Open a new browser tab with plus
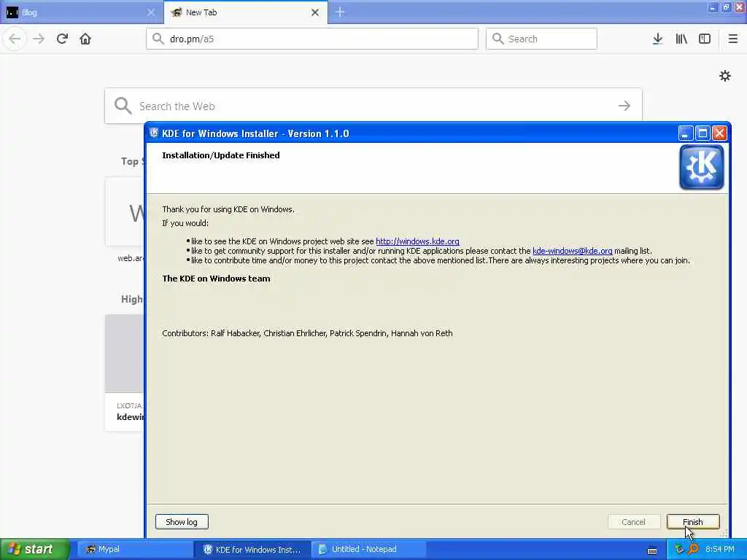The height and width of the screenshot is (560, 747). pos(340,12)
